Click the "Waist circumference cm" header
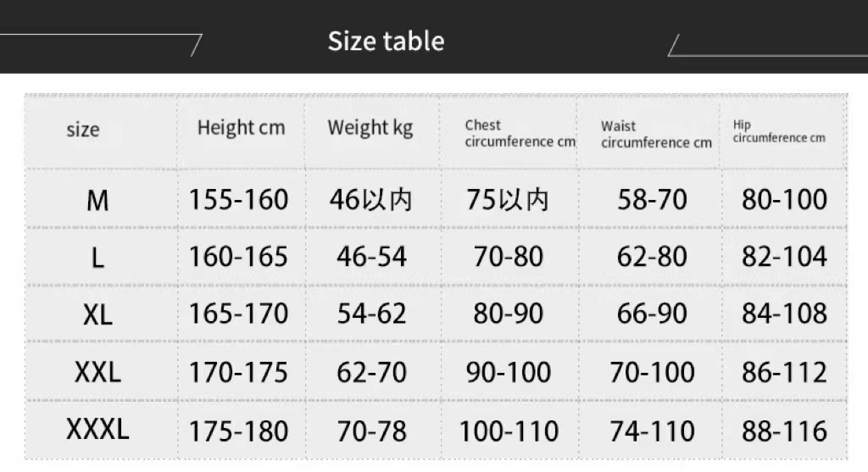 point(656,134)
